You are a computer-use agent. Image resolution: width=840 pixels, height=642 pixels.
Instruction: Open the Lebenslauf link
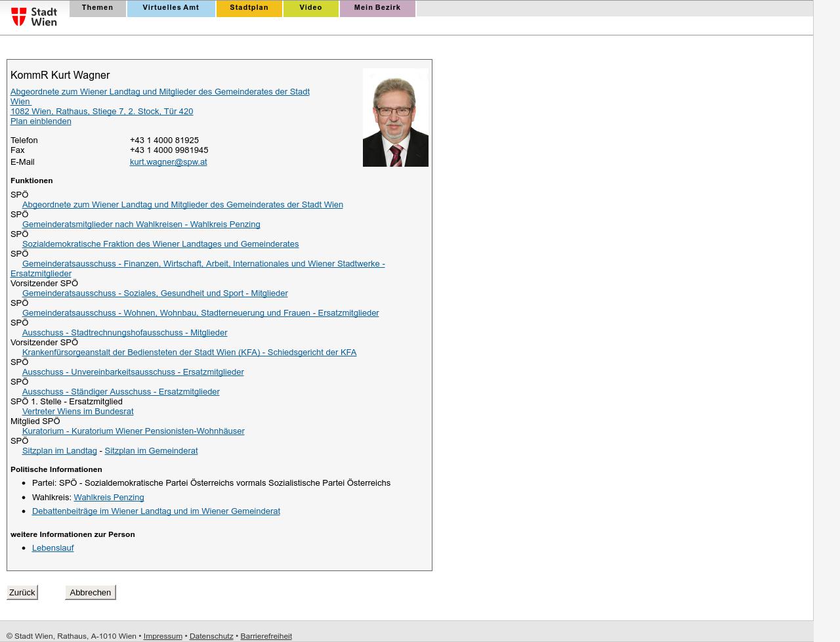52,548
